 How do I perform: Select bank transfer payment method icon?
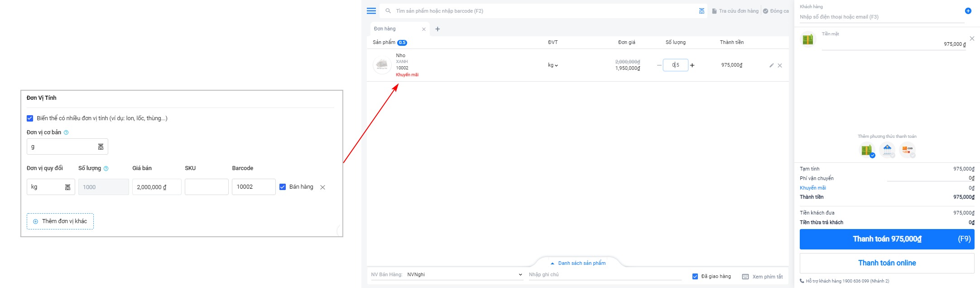pos(887,149)
